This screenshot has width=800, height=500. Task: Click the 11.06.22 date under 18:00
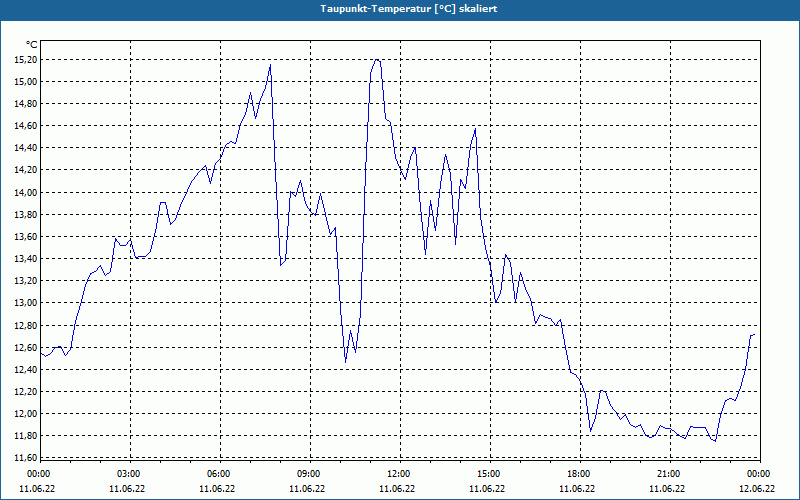[x=577, y=489]
